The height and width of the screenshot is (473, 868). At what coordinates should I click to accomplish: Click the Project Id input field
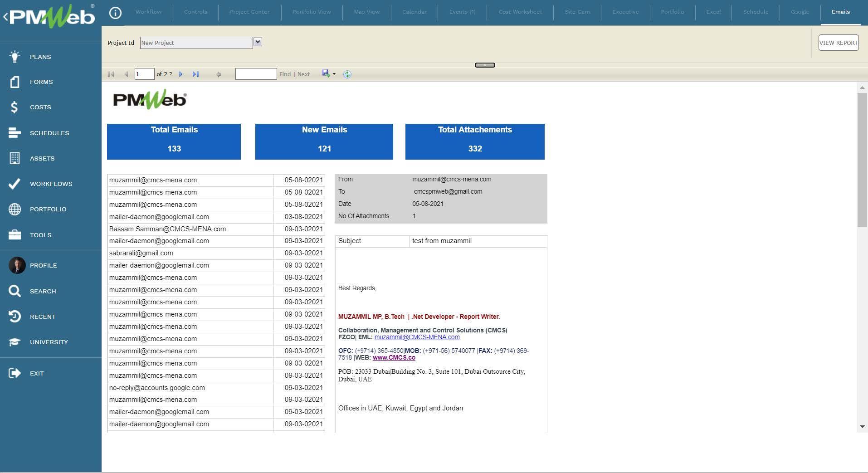[x=196, y=43]
